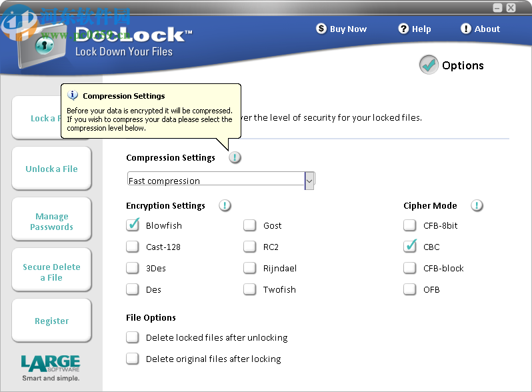Click the Buy Now dollar icon
The height and width of the screenshot is (392, 532).
[x=321, y=29]
